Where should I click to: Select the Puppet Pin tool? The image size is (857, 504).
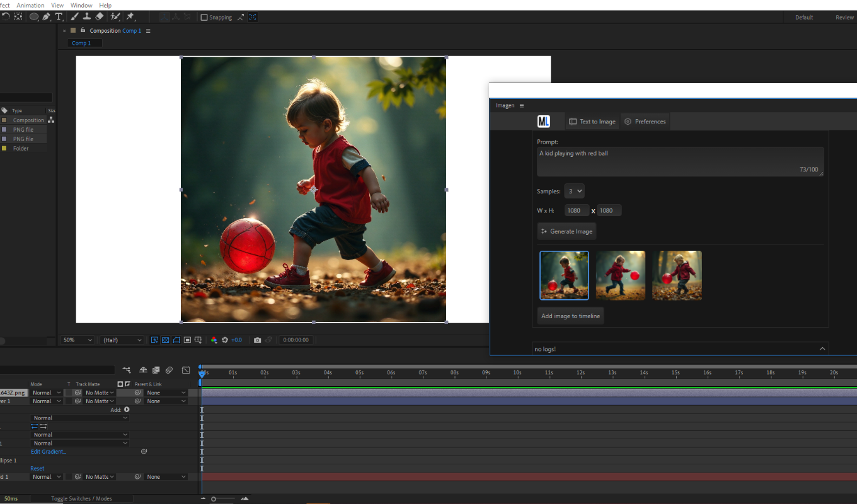(x=130, y=17)
